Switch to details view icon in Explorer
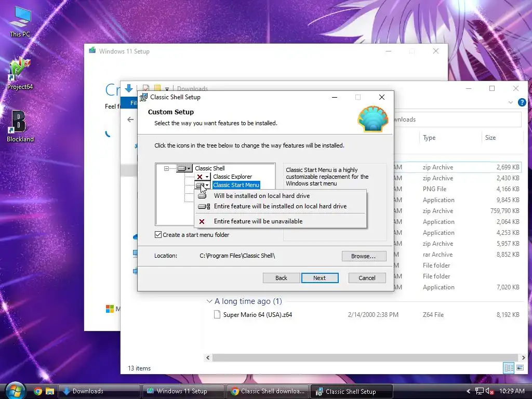Image resolution: width=532 pixels, height=399 pixels. tap(509, 368)
